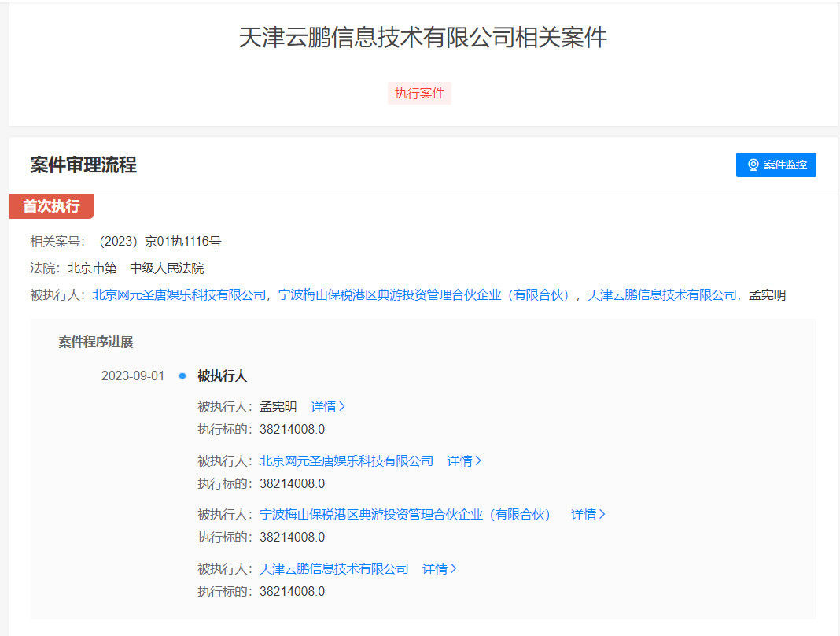Click the date 2023-09-01

[x=133, y=376]
